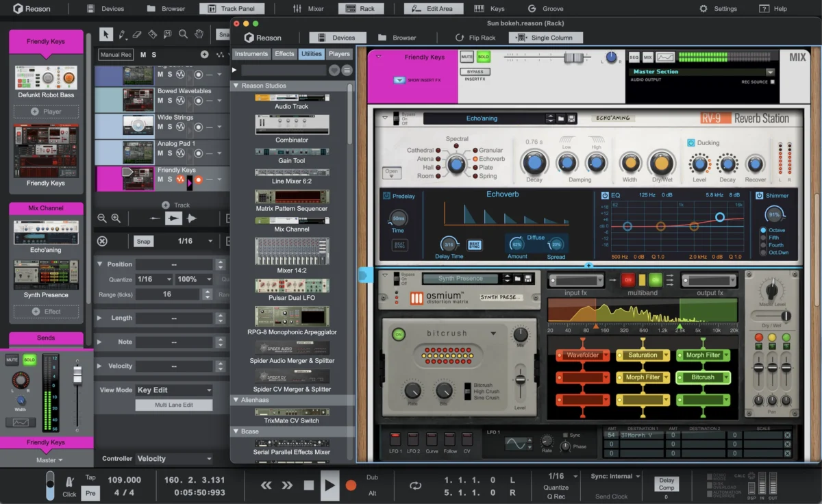
Task: Check the REC SOURCE checkbox
Action: coord(773,82)
